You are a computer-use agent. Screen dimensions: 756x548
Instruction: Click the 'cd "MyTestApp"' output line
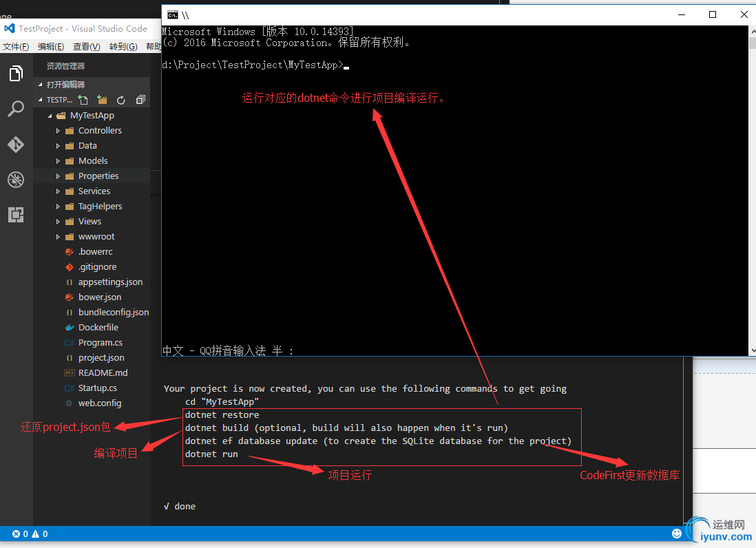[x=222, y=401]
